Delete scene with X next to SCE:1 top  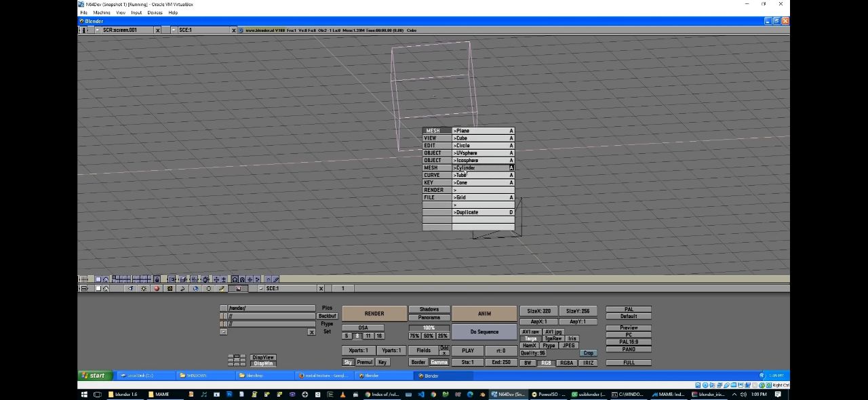(233, 30)
